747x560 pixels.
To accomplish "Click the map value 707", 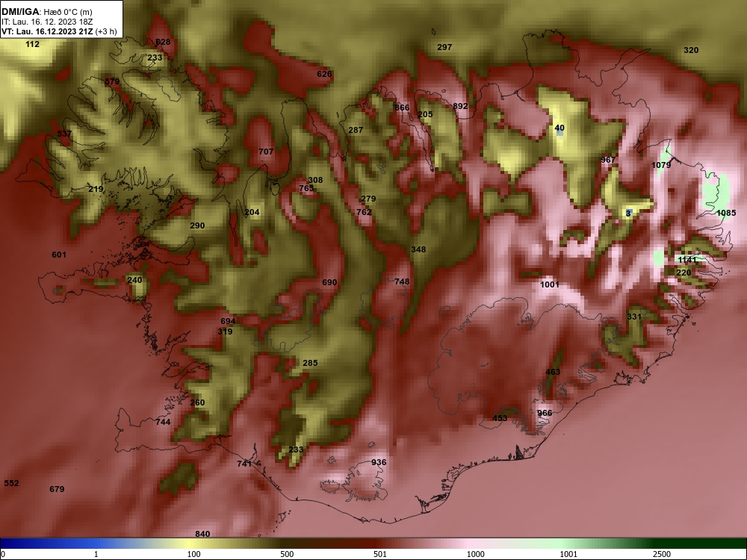I will tap(266, 152).
